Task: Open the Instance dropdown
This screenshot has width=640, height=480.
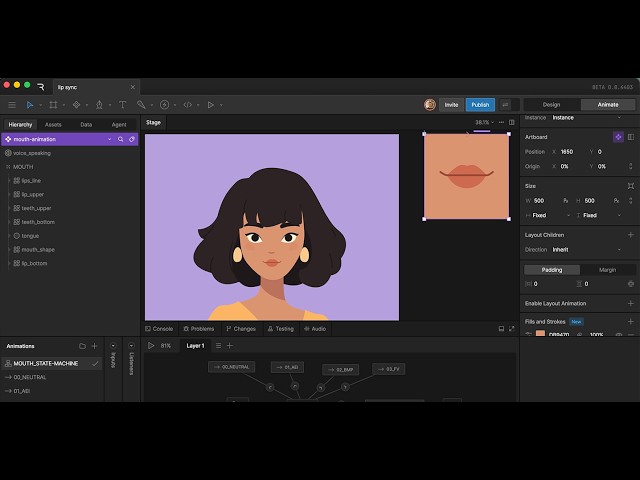Action: coord(587,118)
